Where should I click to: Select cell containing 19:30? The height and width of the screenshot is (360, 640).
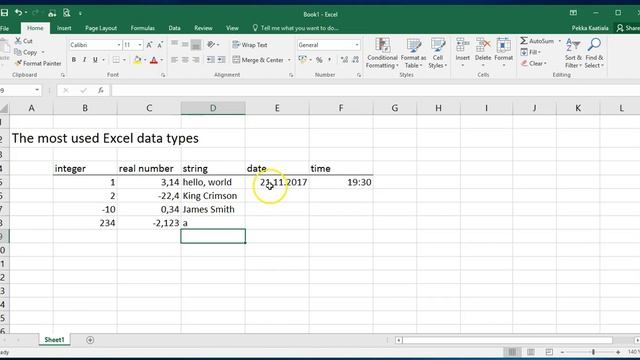341,182
